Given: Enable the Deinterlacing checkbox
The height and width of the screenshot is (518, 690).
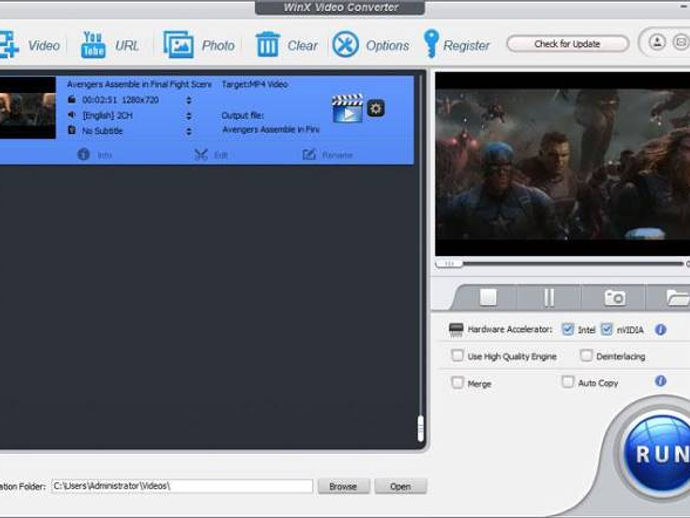Looking at the screenshot, I should pyautogui.click(x=586, y=356).
